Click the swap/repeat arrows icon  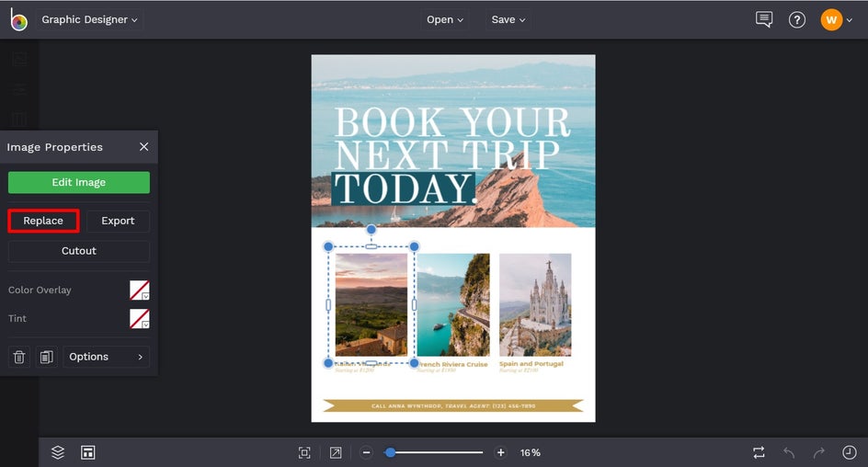[x=759, y=452]
